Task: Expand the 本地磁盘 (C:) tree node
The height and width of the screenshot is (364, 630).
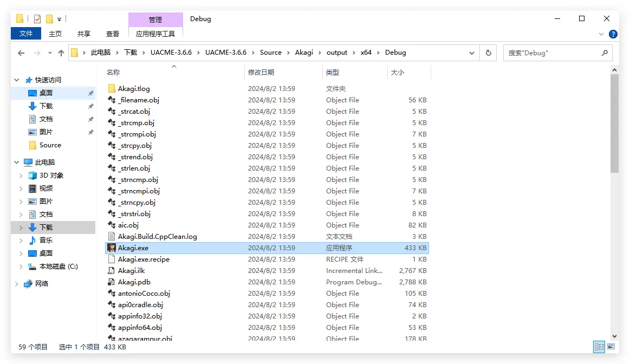Action: point(21,266)
